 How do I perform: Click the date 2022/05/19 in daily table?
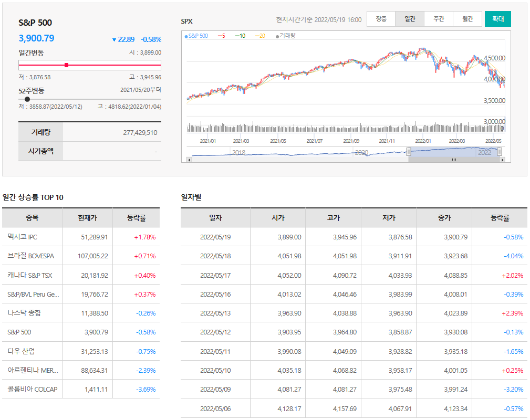(x=215, y=237)
